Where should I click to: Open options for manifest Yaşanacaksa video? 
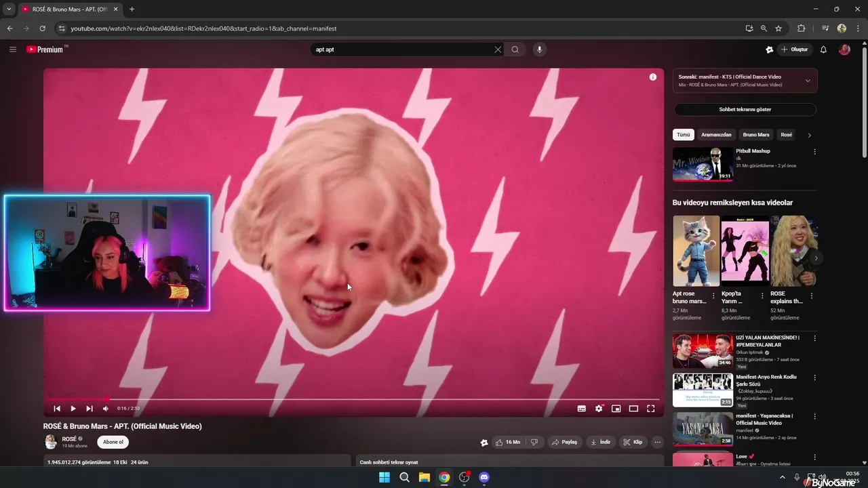point(814,417)
